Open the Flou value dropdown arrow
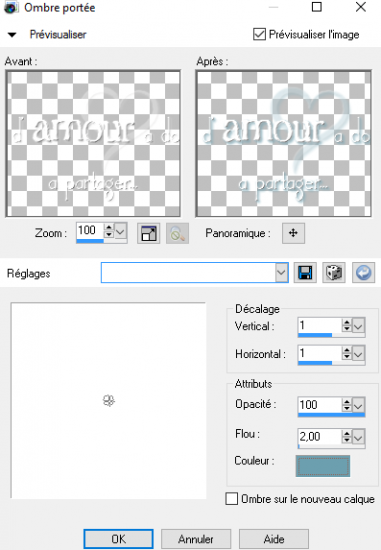This screenshot has height=550, width=381. (358, 437)
